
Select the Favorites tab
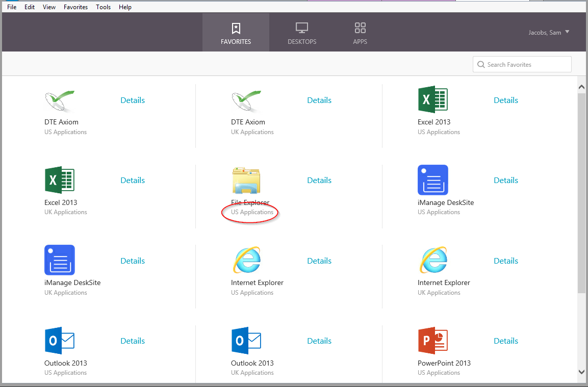coord(236,33)
